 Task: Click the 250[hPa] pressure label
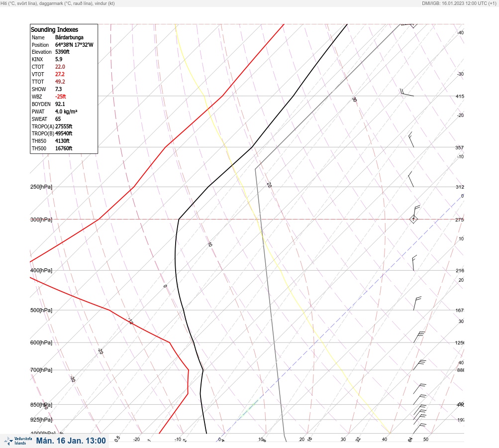[41, 187]
